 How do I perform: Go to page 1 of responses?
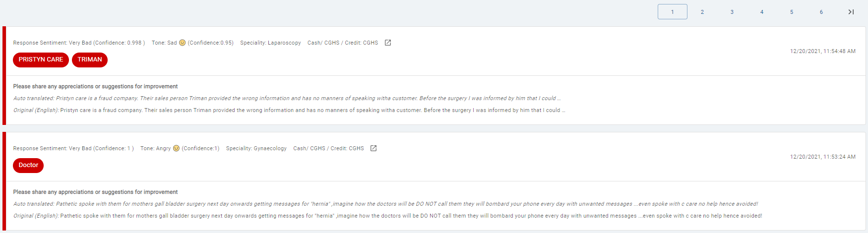[x=673, y=12]
